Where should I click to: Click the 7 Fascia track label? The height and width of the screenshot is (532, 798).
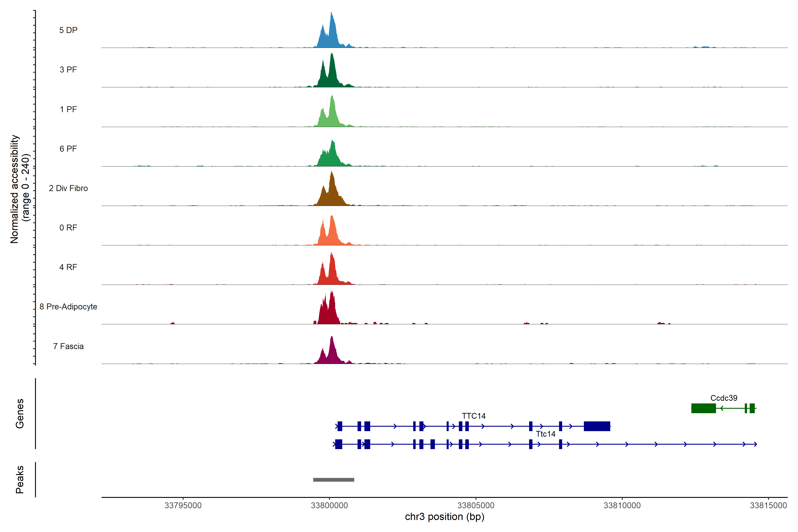pos(68,346)
